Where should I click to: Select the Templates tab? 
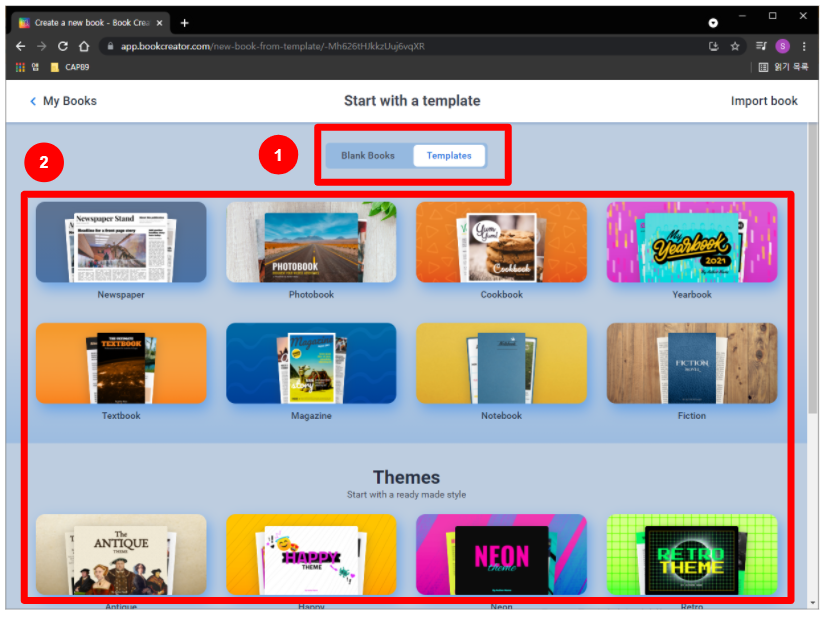[x=449, y=156]
